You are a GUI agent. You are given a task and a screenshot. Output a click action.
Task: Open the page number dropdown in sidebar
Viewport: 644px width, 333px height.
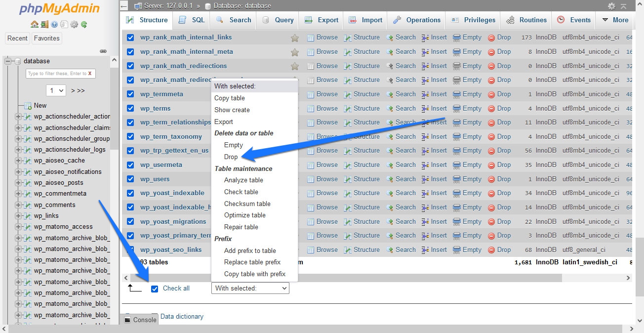56,90
